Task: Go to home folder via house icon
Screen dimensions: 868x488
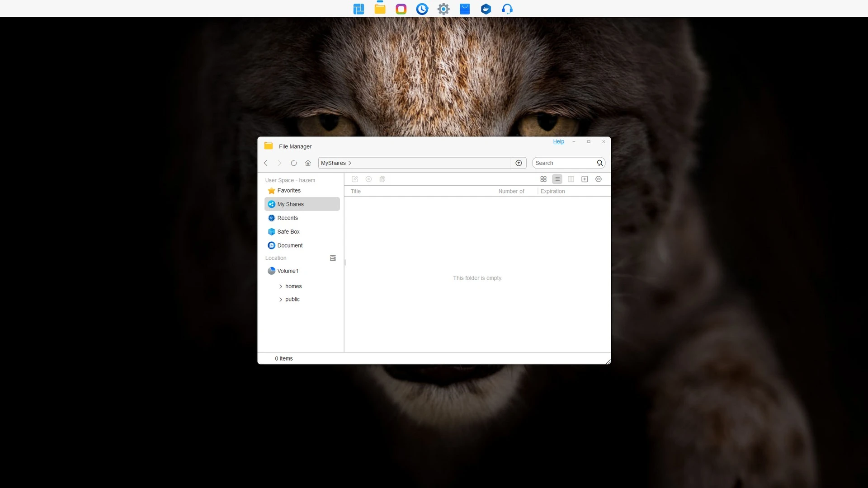Action: point(308,163)
